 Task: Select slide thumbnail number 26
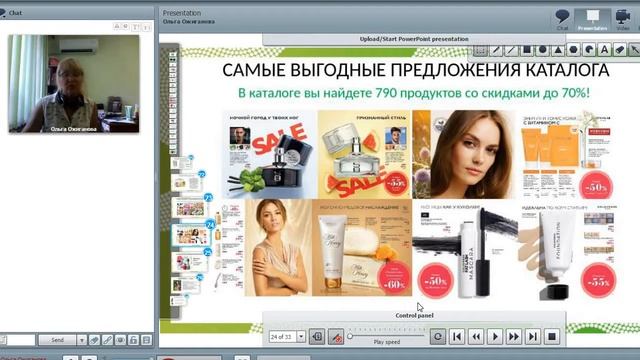point(186,284)
